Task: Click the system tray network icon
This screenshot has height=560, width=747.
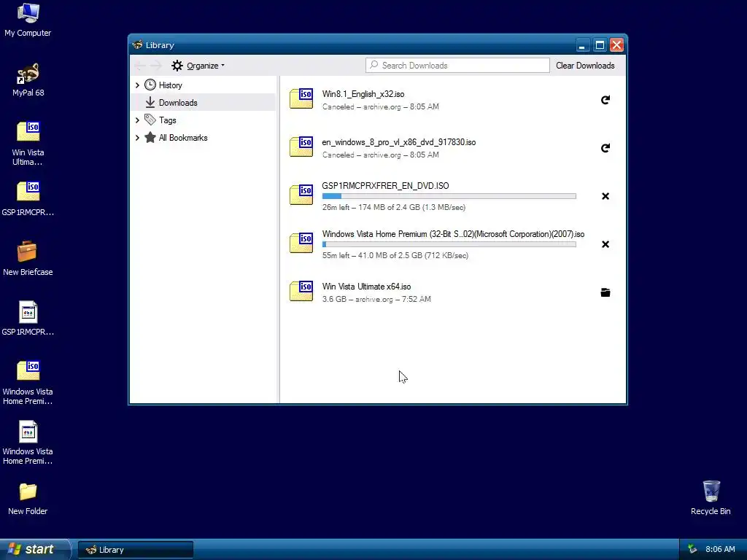Action: coord(692,549)
